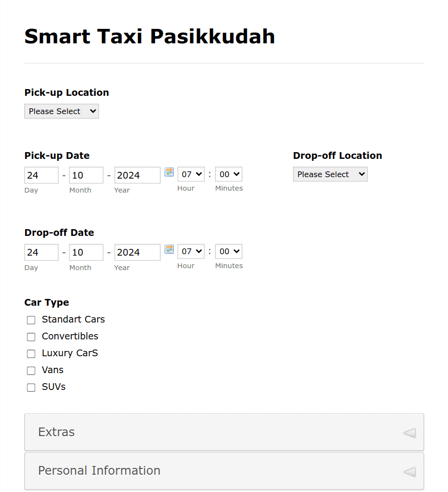Check the Convertibles checkbox
This screenshot has width=448, height=492.
coord(31,337)
